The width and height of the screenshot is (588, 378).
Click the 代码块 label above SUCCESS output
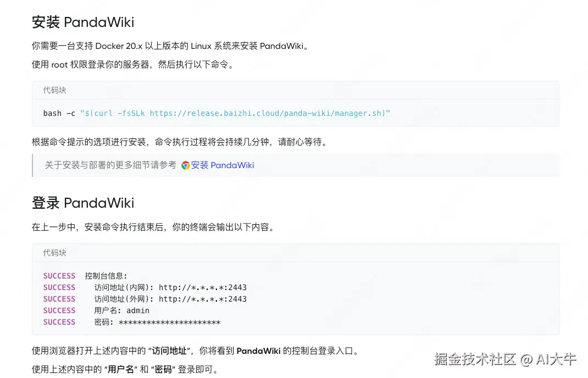point(55,253)
